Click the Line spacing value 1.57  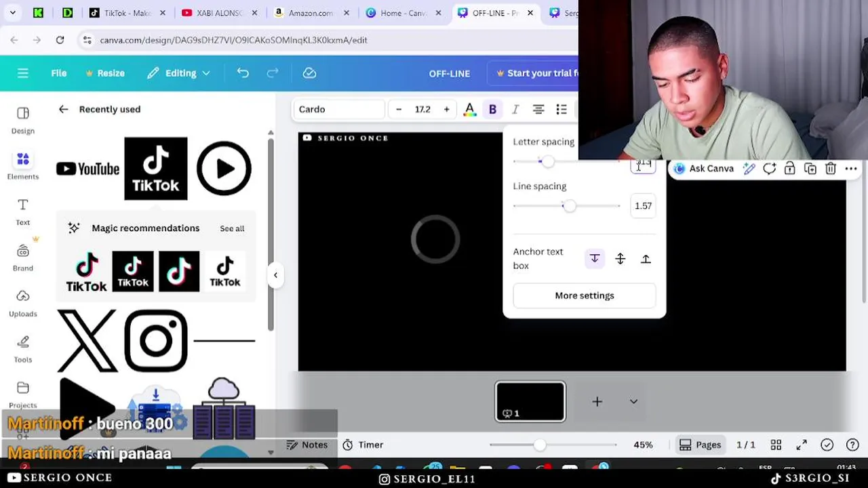[643, 206]
